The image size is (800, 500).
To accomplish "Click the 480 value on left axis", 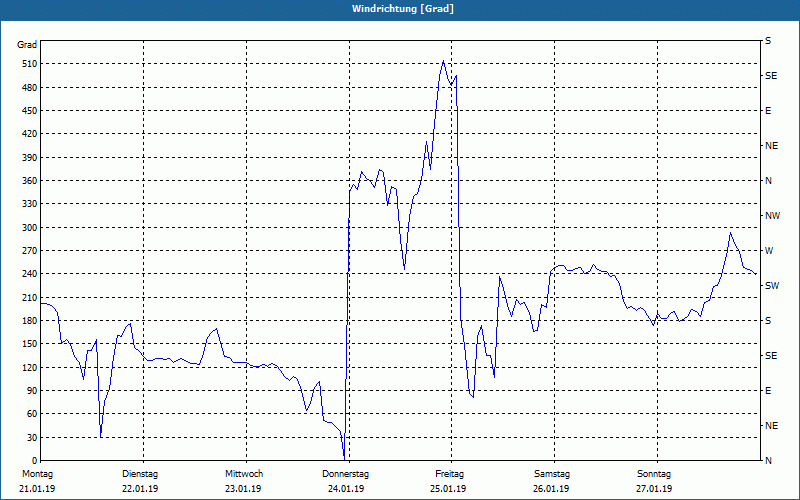I will (x=29, y=88).
